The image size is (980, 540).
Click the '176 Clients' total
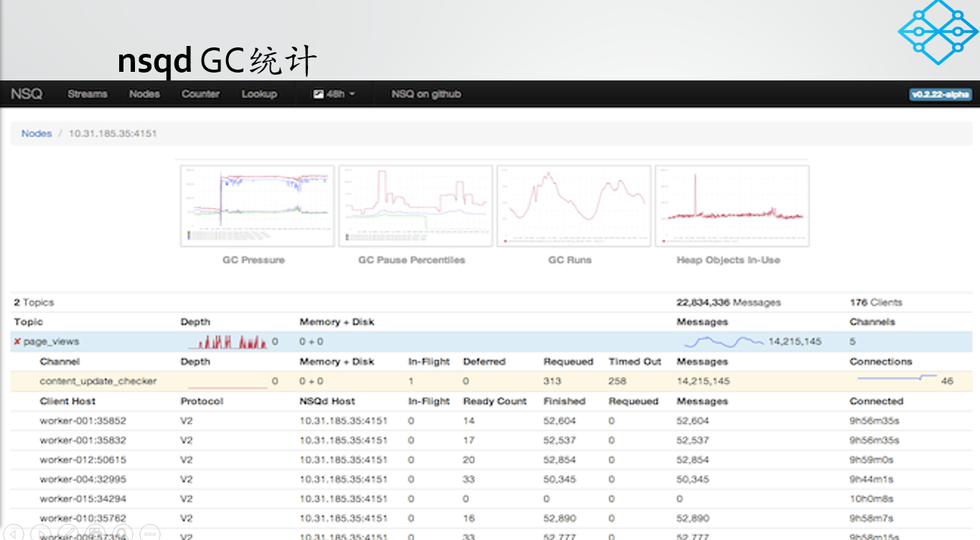(876, 302)
